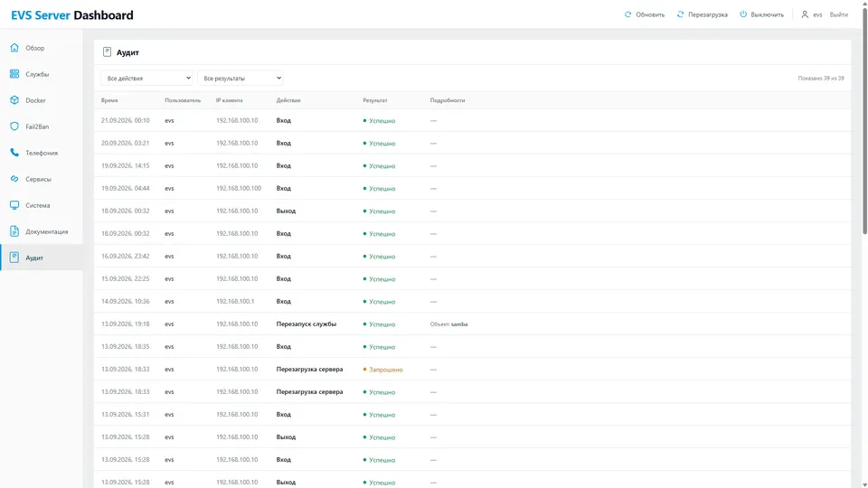Viewport: 868px width, 488px height.
Task: Click Показано 39 из 39 counter
Action: [821, 78]
